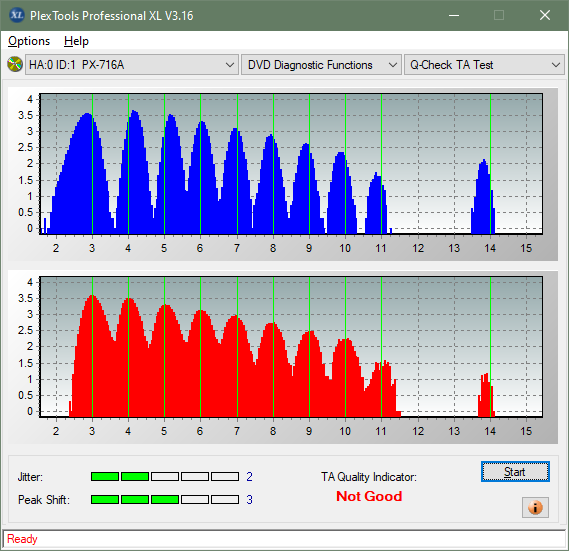Open the Options menu

[29, 41]
